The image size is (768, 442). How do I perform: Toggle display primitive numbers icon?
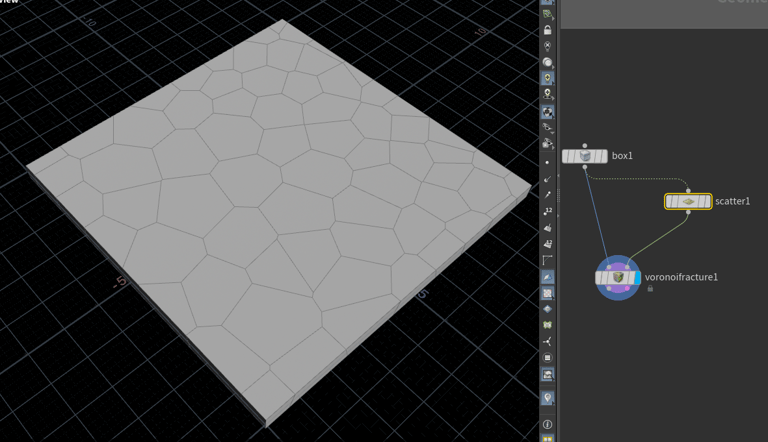(x=548, y=244)
